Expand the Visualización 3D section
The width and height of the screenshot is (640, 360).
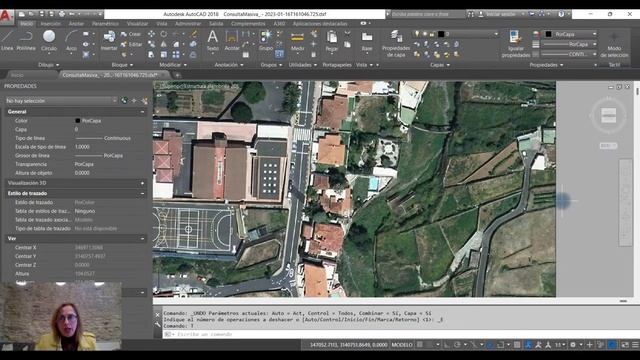[142, 183]
